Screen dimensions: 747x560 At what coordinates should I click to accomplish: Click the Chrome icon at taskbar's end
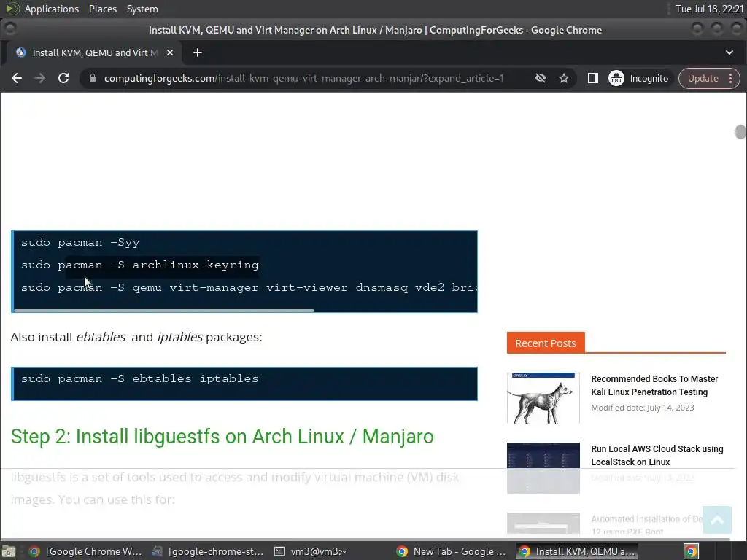691,551
